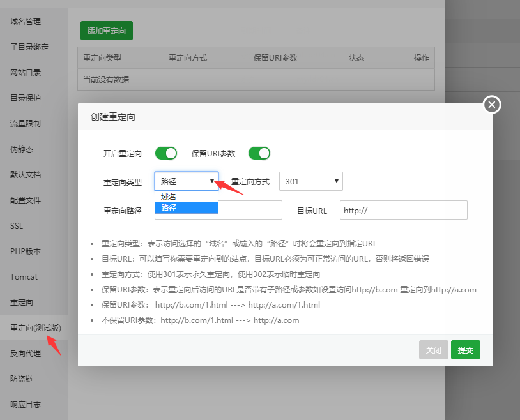The width and height of the screenshot is (520, 420).
Task: Open 反向代理 in the sidebar
Action: pos(26,354)
